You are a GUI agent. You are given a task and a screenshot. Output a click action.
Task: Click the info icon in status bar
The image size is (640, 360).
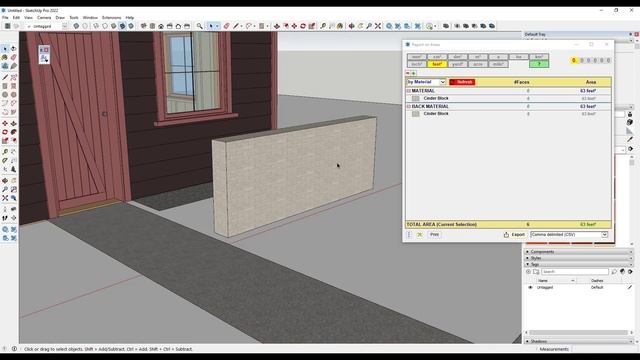click(x=14, y=349)
